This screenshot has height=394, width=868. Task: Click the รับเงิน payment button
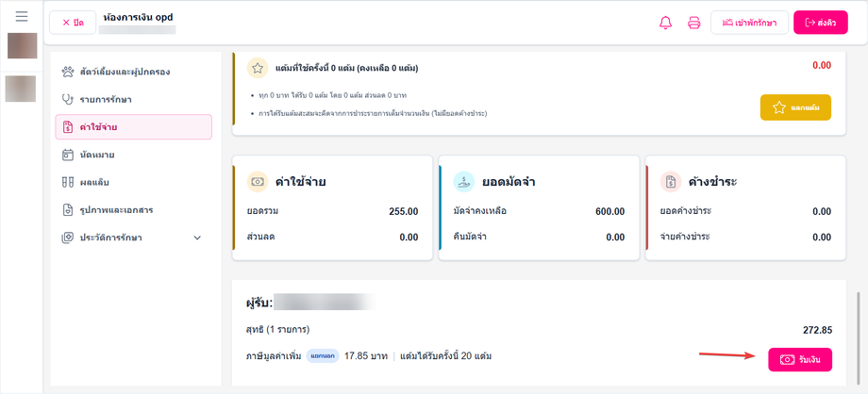(800, 360)
